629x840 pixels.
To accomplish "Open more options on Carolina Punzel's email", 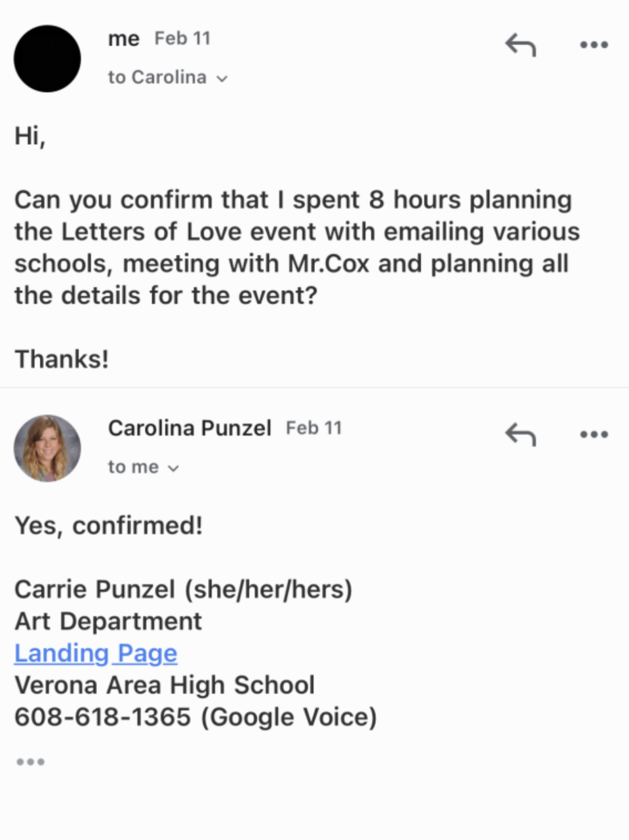I will point(594,434).
